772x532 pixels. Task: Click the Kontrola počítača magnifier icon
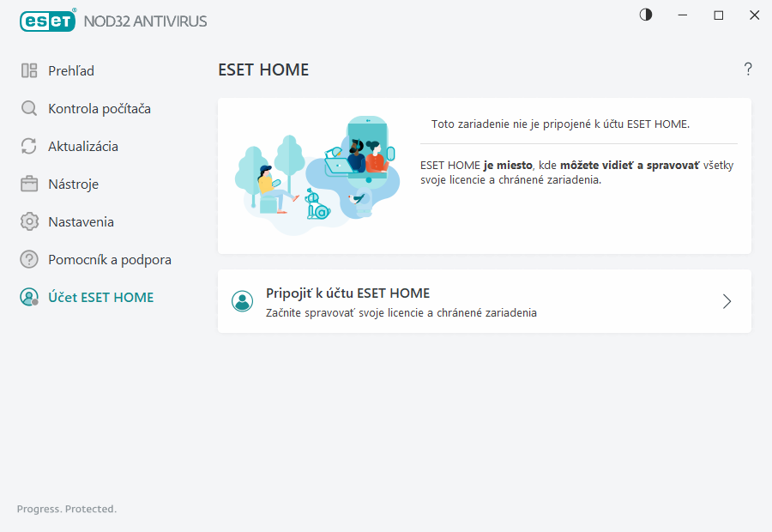coord(29,109)
